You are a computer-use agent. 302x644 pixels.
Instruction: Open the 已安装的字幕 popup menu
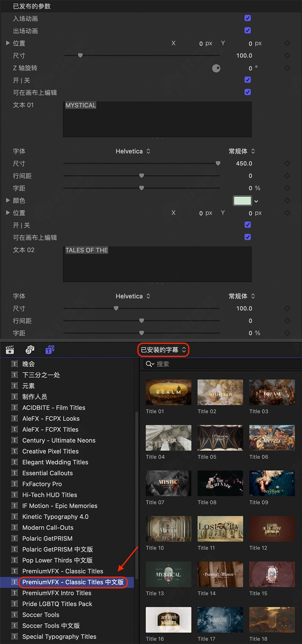point(163,350)
